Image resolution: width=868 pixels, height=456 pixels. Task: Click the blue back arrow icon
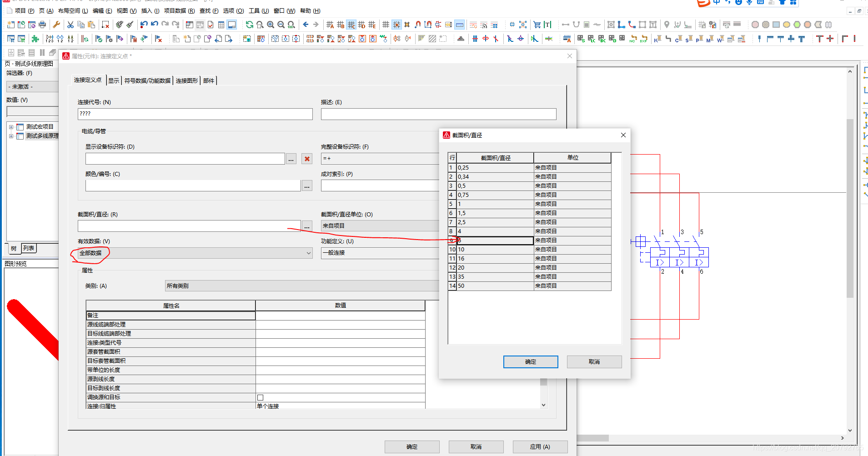(306, 25)
